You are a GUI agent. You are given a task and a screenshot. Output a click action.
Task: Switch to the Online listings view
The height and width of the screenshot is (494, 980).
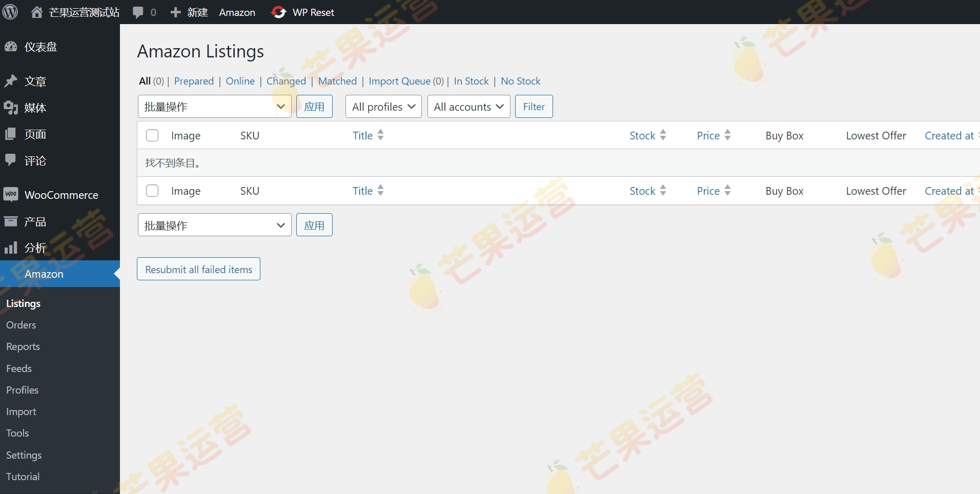point(240,80)
